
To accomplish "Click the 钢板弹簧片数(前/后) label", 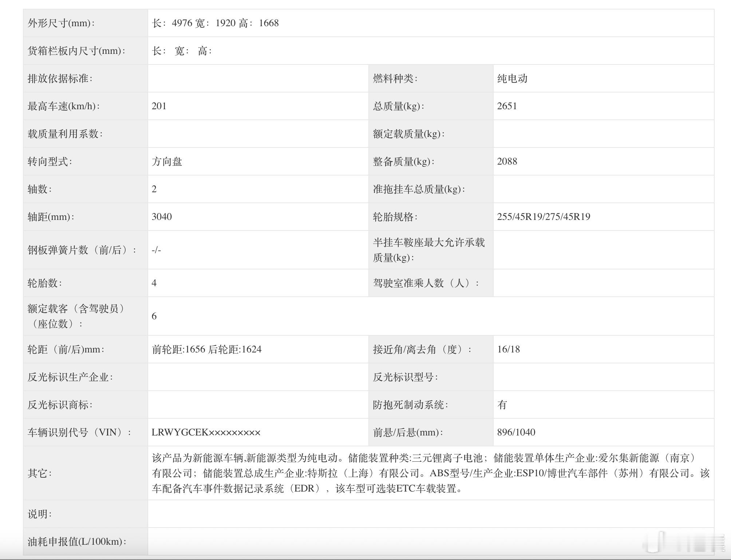I will pyautogui.click(x=82, y=250).
